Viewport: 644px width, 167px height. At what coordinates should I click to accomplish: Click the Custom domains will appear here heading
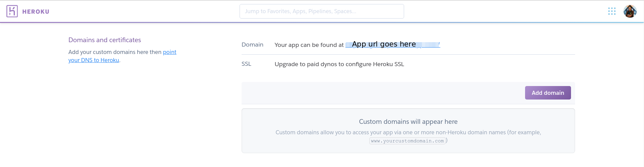pos(408,122)
